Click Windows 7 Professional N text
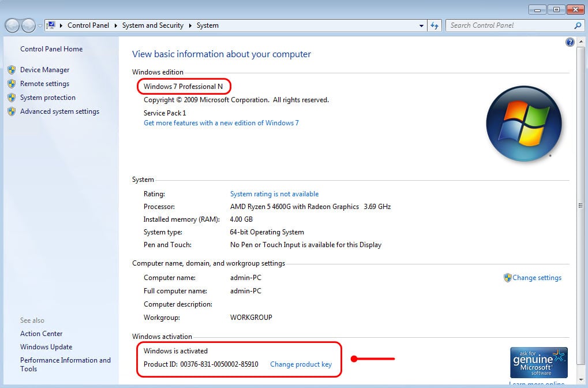The height and width of the screenshot is (388, 588). pos(183,87)
